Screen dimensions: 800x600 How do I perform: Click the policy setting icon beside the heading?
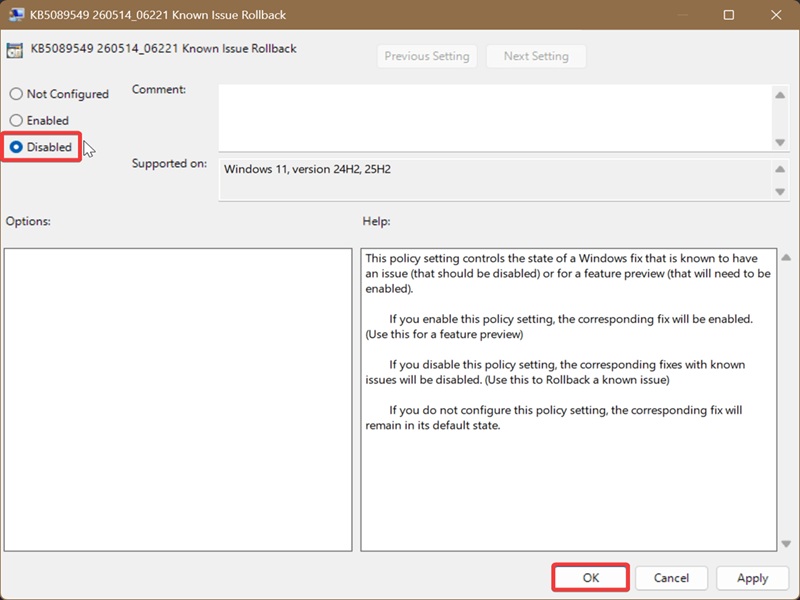point(14,51)
